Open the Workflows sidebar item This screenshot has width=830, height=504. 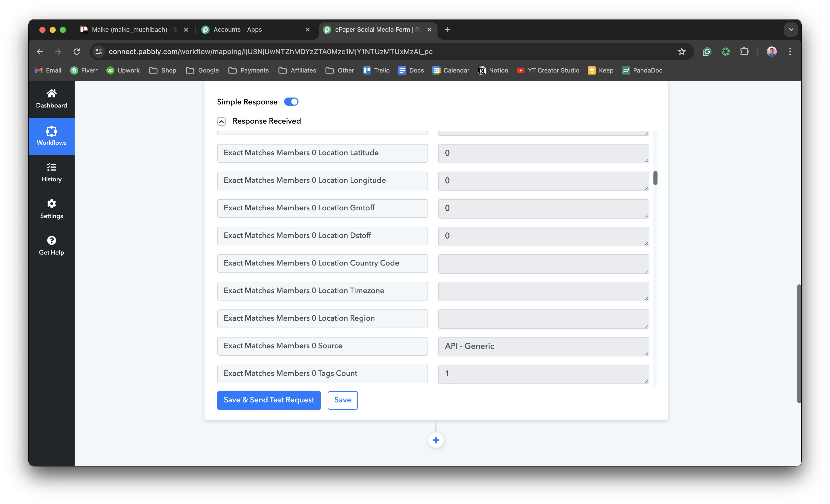click(x=52, y=136)
